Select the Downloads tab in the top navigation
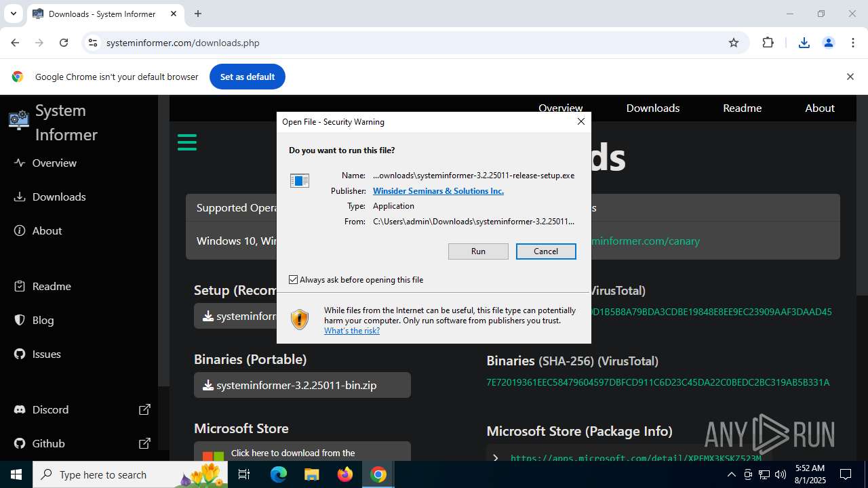This screenshot has width=868, height=488. click(x=653, y=108)
